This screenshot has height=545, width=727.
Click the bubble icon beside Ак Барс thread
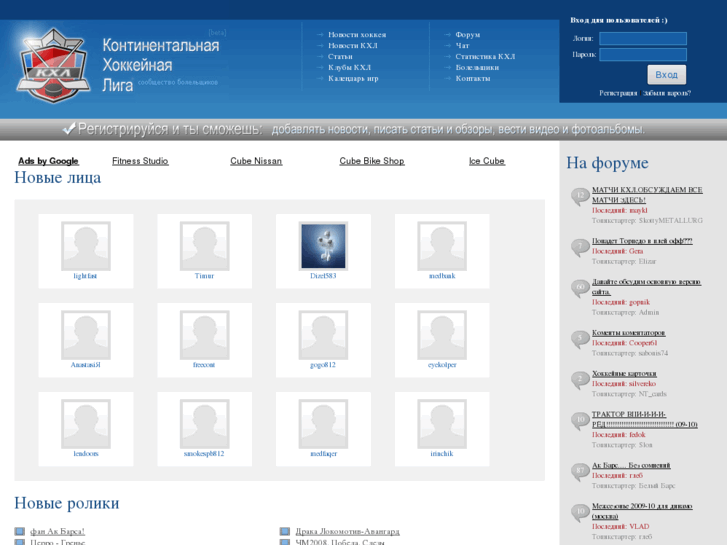click(579, 470)
